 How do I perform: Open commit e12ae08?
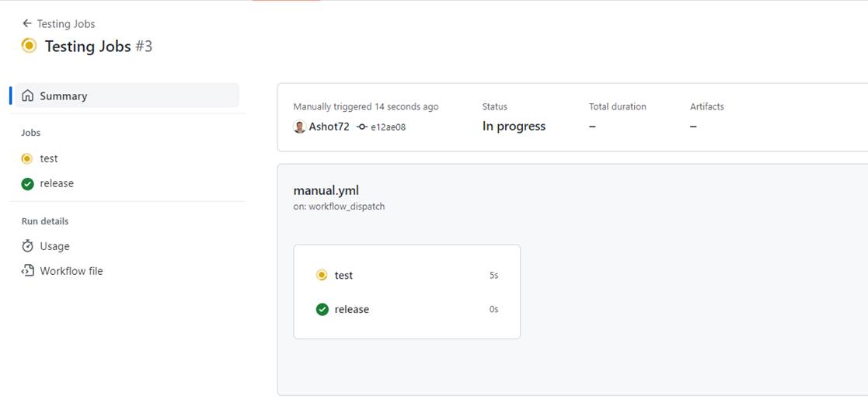[x=388, y=127]
